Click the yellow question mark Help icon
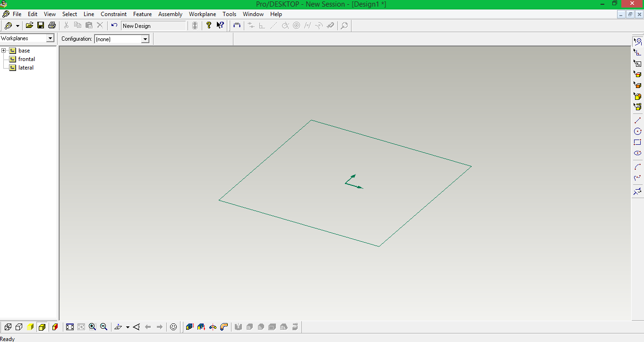The image size is (644, 342). point(209,26)
